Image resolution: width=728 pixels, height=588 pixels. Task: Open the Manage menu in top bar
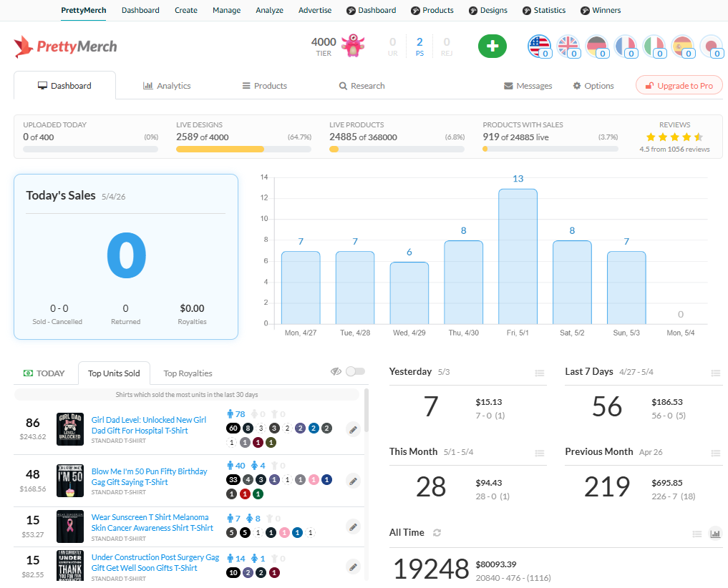coord(227,10)
